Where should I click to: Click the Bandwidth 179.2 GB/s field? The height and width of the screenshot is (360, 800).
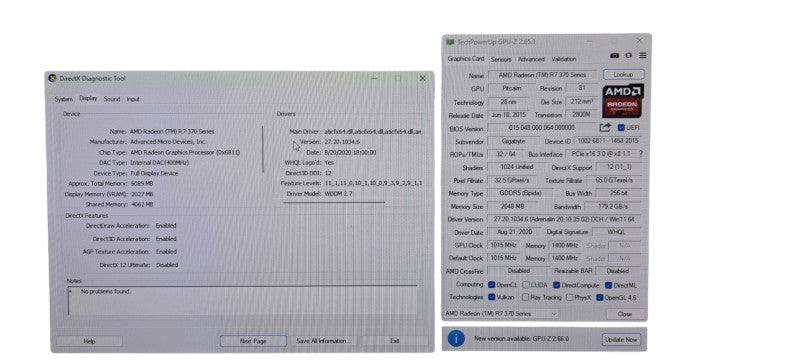(613, 207)
